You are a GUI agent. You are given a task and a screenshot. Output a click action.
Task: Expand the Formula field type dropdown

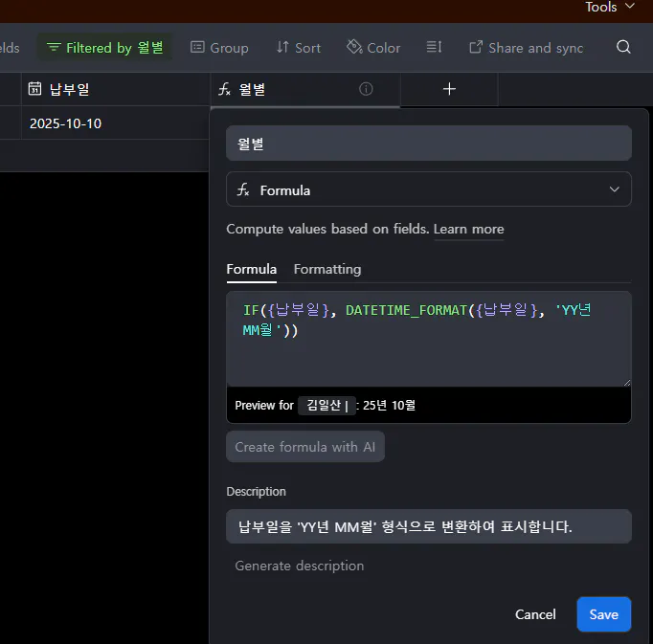429,189
